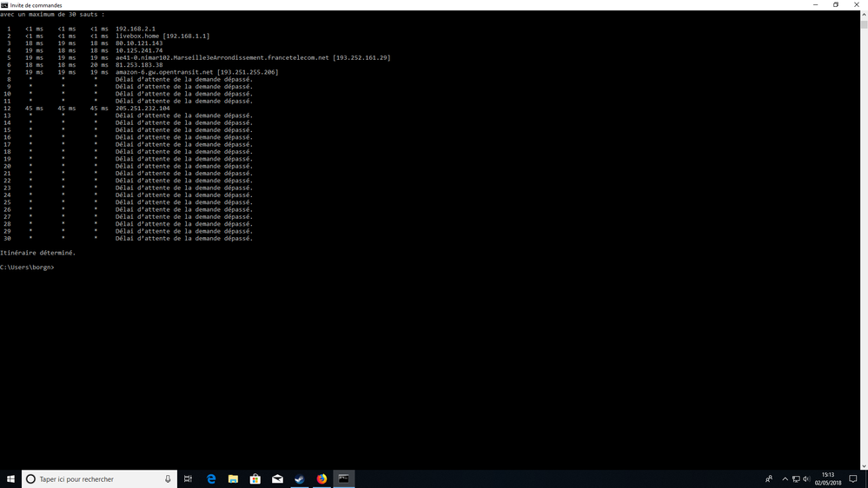Click the hop 1 address 192.168.2.1
Image resolution: width=868 pixels, height=488 pixels.
(x=136, y=29)
